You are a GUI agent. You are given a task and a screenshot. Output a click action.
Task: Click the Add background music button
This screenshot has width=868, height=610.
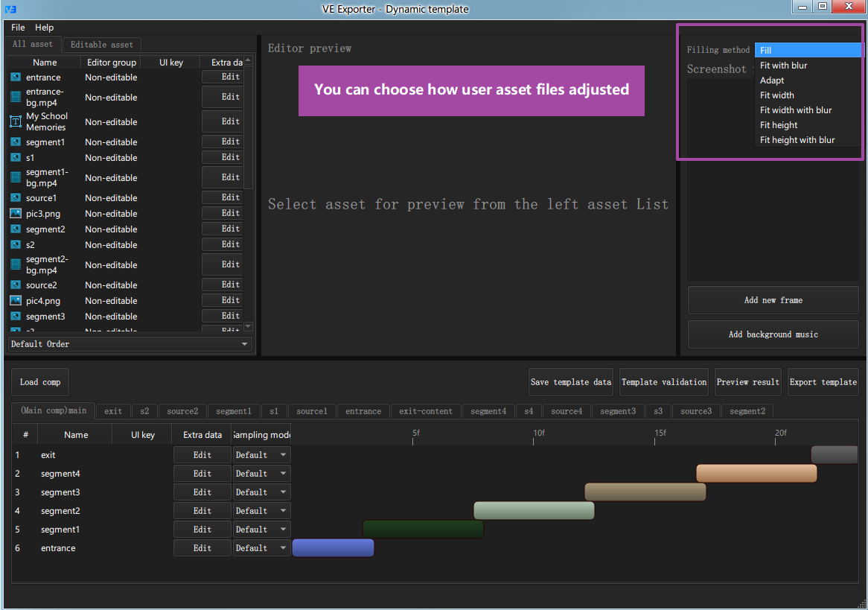(773, 334)
